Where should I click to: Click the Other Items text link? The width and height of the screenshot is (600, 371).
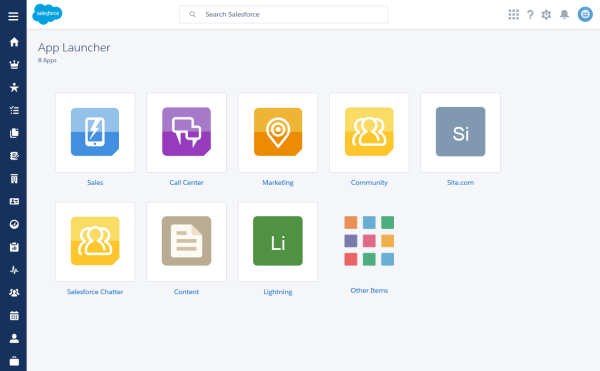pyautogui.click(x=369, y=291)
